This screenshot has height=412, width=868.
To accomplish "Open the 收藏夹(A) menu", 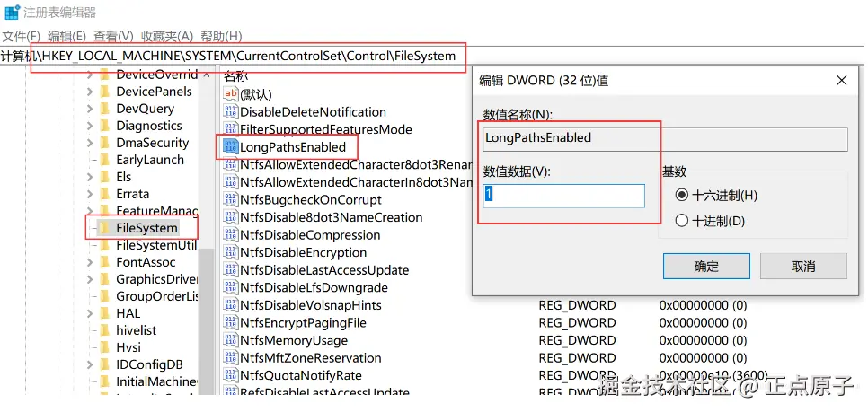I will pyautogui.click(x=166, y=37).
